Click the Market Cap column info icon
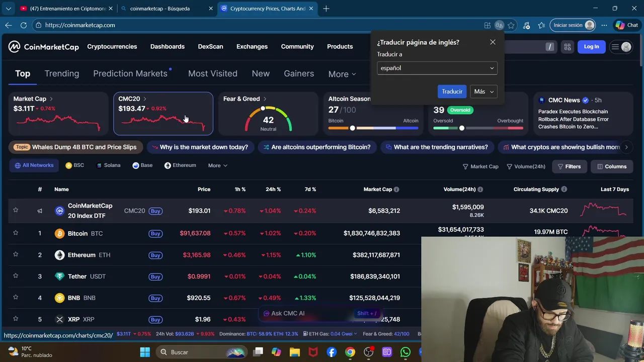Image resolution: width=644 pixels, height=362 pixels. click(396, 190)
